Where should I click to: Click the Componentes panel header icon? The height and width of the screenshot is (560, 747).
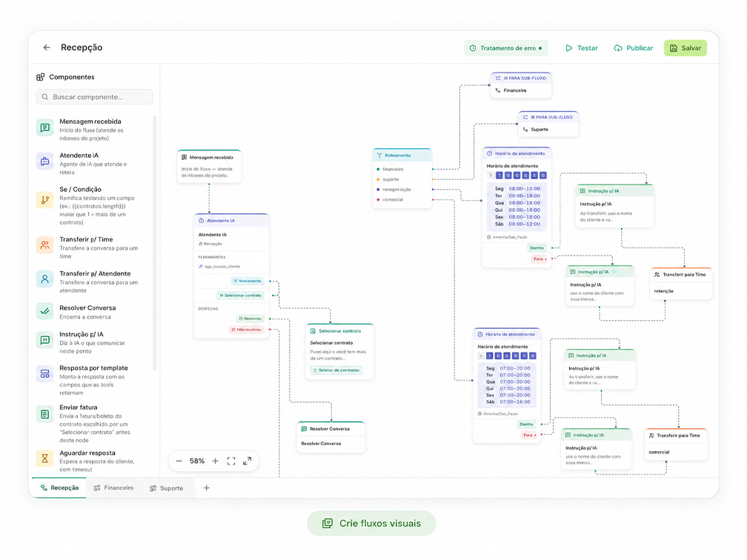[41, 77]
